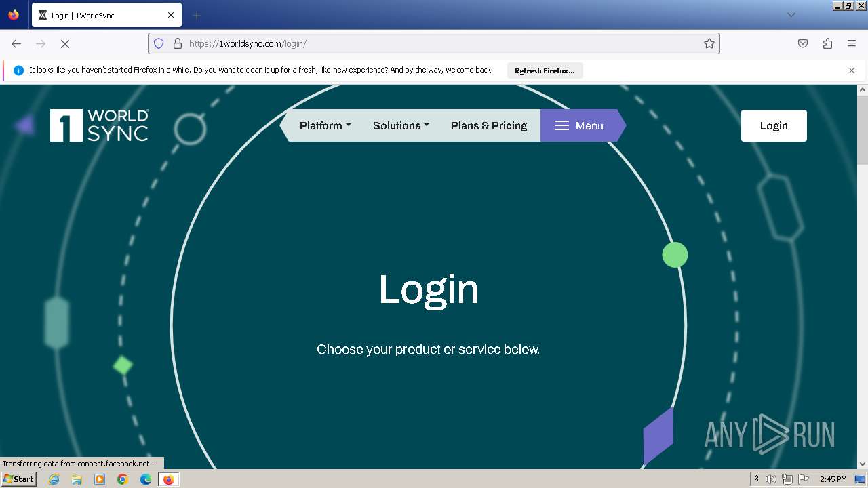Launch Edge from the taskbar
The width and height of the screenshot is (868, 488).
click(146, 479)
